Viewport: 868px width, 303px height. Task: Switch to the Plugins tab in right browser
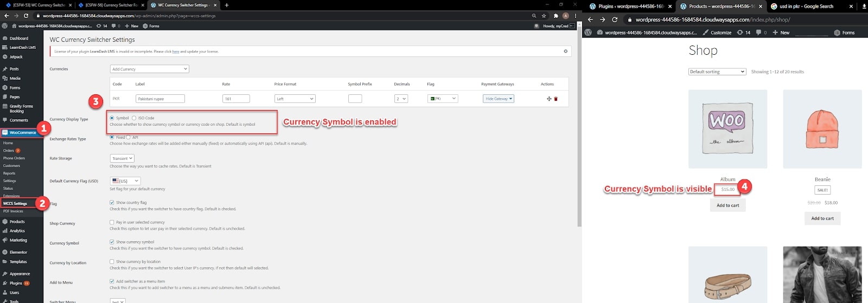click(630, 6)
